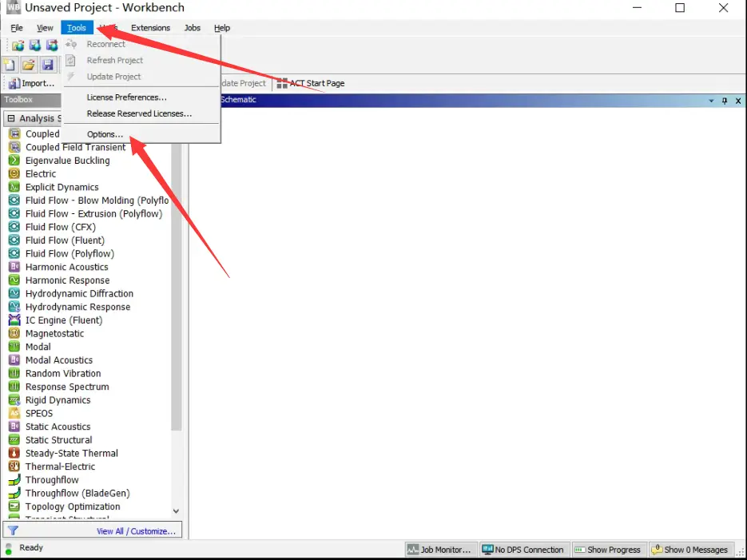
Task: Click the funnel filter icon under the Toolbox
Action: point(13,530)
